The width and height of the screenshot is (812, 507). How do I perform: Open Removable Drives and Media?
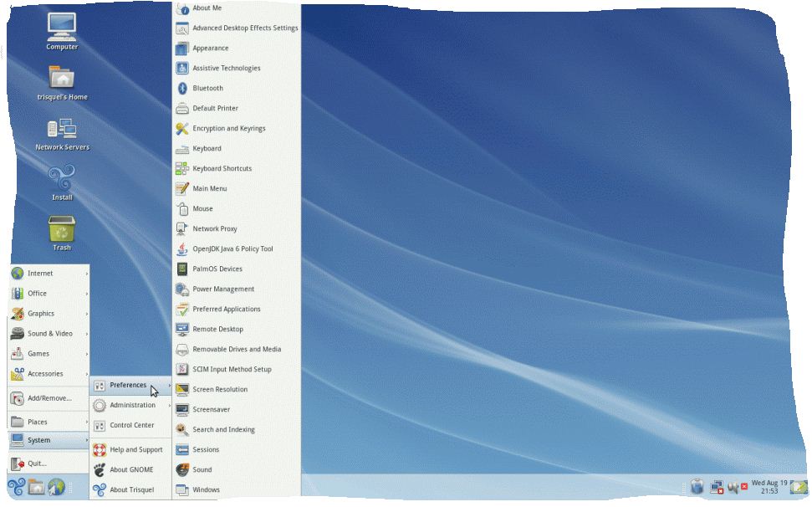point(236,350)
